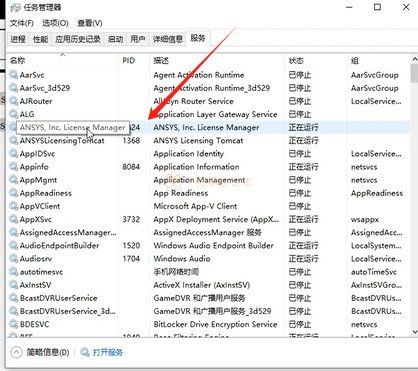The image size is (418, 371).
Task: Select the Appinfo service name
Action: point(34,167)
